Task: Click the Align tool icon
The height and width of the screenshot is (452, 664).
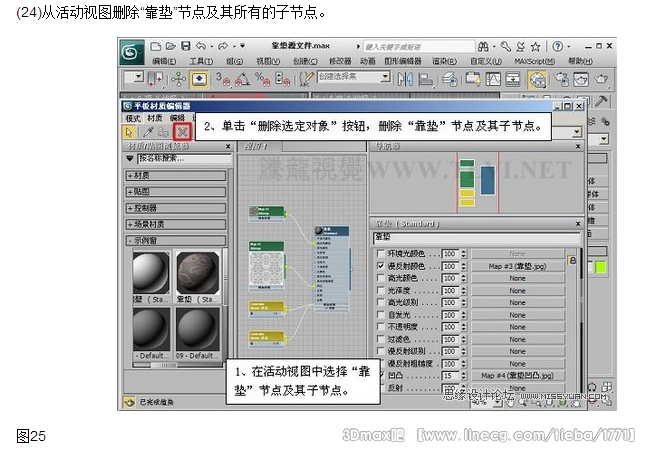Action: click(x=425, y=79)
